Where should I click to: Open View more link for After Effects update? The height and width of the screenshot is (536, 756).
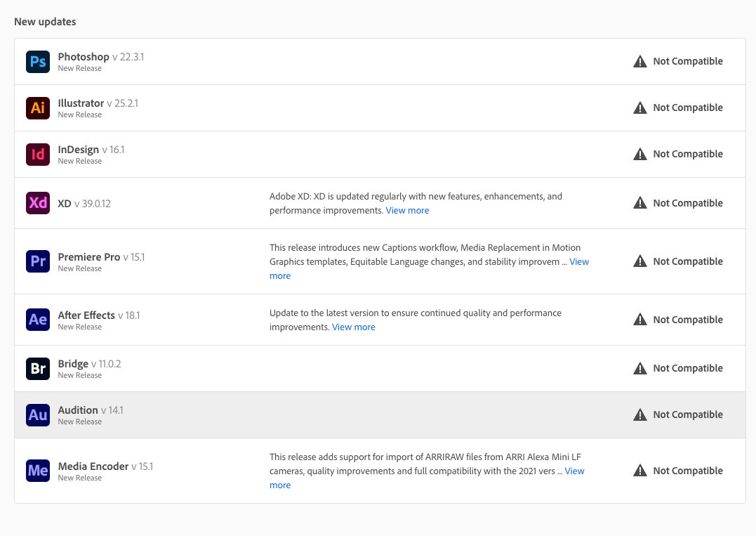(x=353, y=327)
